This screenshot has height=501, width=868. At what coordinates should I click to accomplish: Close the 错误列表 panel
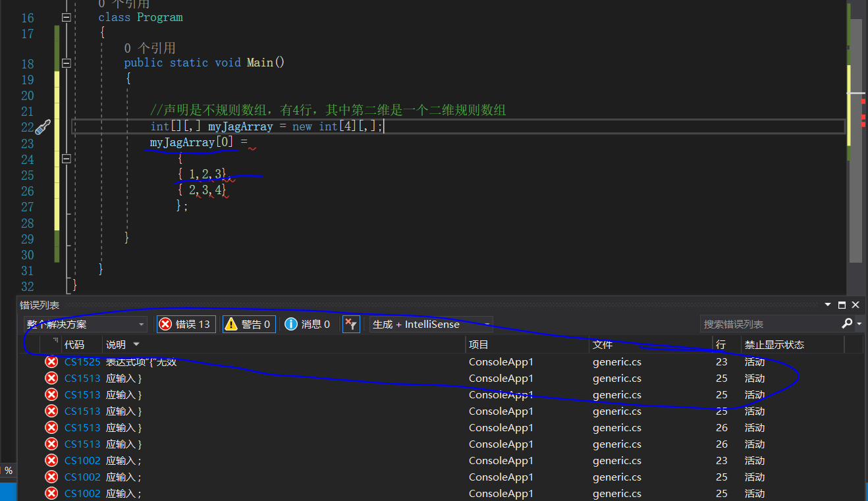point(855,305)
